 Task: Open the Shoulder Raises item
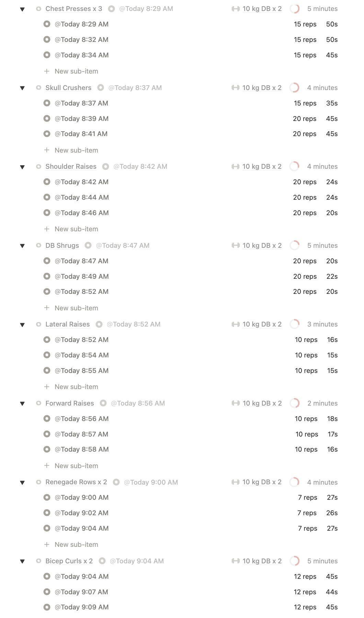point(71,166)
